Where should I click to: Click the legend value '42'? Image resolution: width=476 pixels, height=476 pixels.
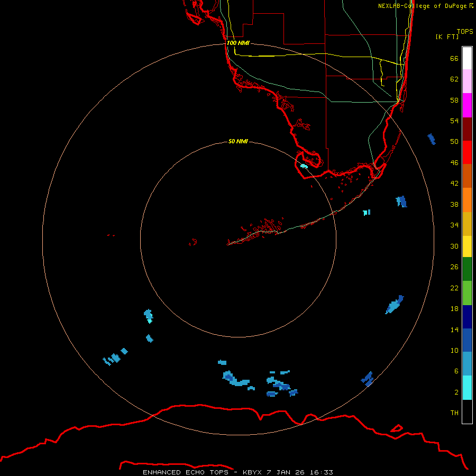click(454, 183)
